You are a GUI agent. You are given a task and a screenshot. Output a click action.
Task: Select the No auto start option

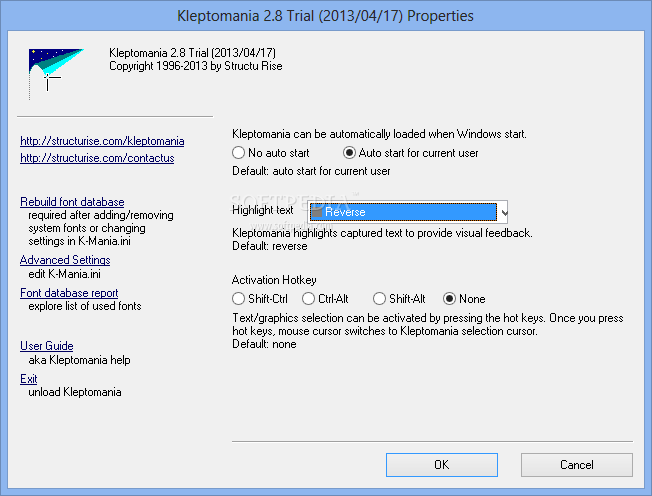pyautogui.click(x=271, y=153)
